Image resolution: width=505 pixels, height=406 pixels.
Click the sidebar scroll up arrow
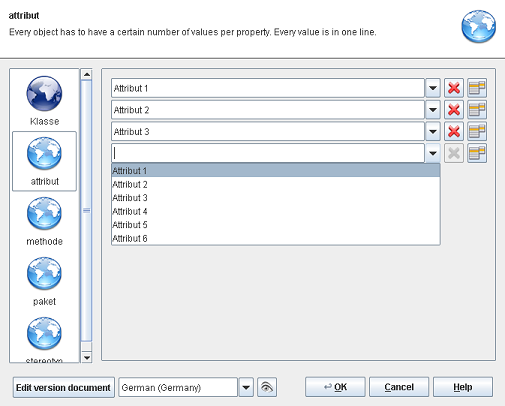point(87,74)
